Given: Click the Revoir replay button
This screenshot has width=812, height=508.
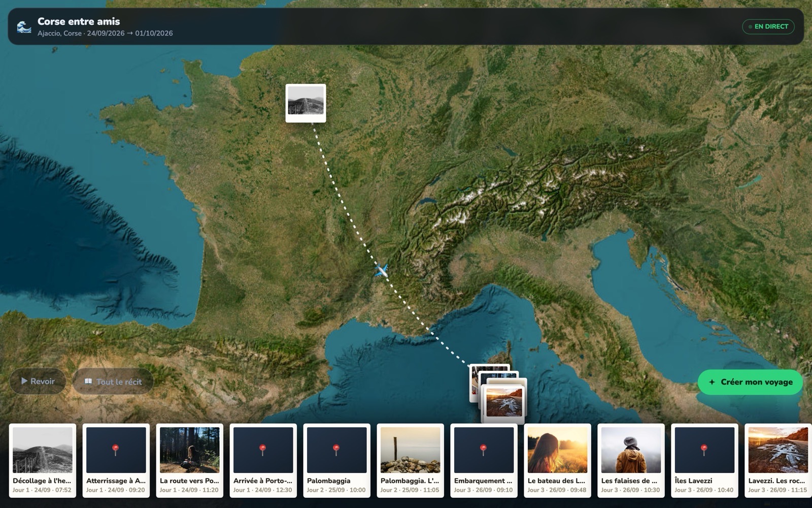Looking at the screenshot, I should 38,381.
